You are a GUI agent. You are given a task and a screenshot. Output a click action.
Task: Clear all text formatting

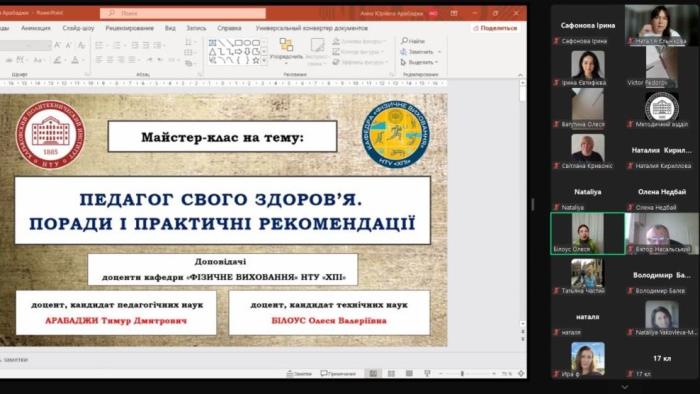point(82,45)
